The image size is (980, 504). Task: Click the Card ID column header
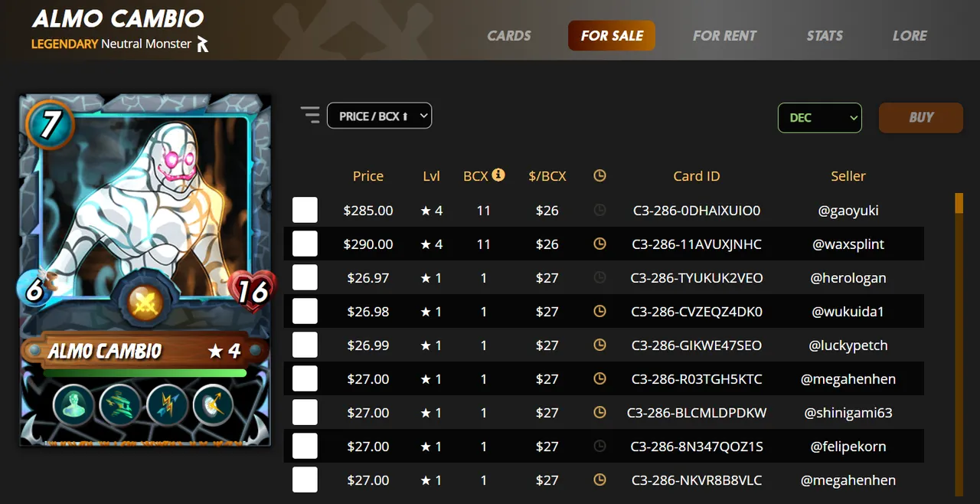click(697, 175)
